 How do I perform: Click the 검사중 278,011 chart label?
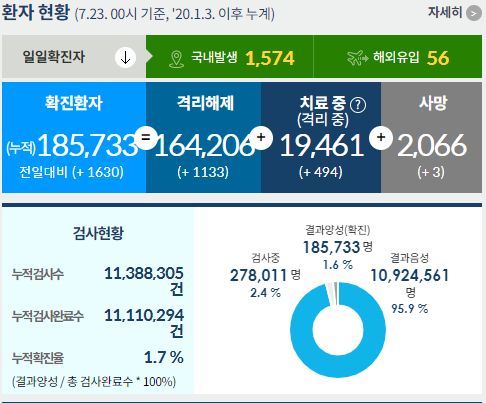pos(265,275)
